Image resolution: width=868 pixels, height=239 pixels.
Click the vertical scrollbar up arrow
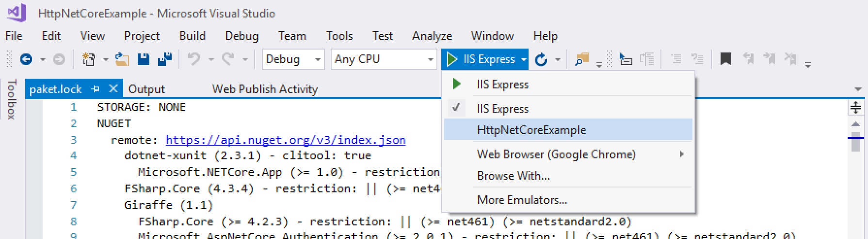tap(856, 124)
